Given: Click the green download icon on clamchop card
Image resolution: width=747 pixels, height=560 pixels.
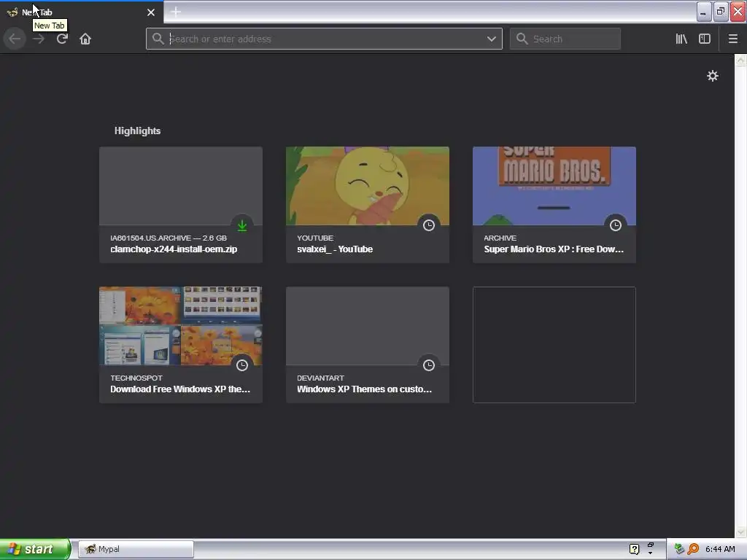Looking at the screenshot, I should coord(242,225).
